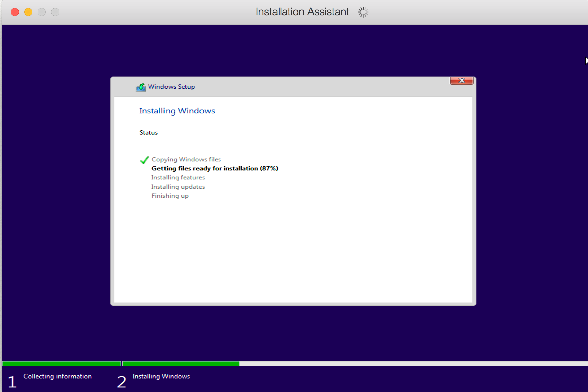
Task: Click the green checkmark beside Copying Windows files
Action: (x=144, y=160)
